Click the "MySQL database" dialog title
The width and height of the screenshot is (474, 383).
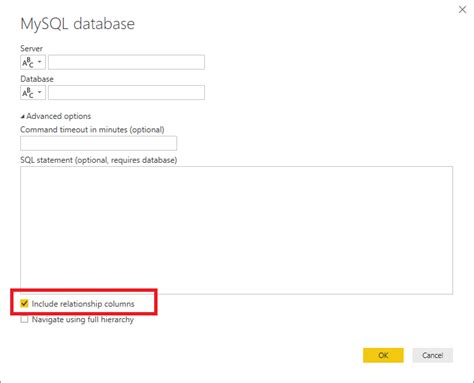78,24
